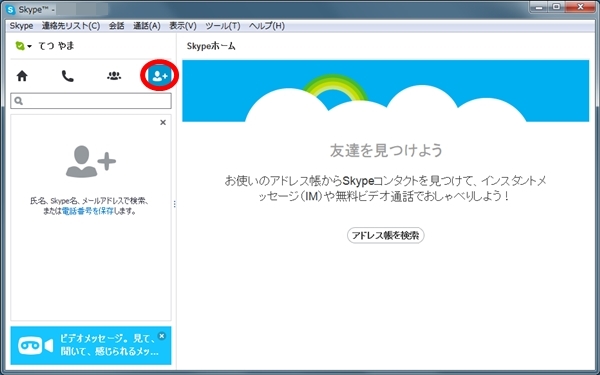Open the ツール(T) menu

pos(223,26)
